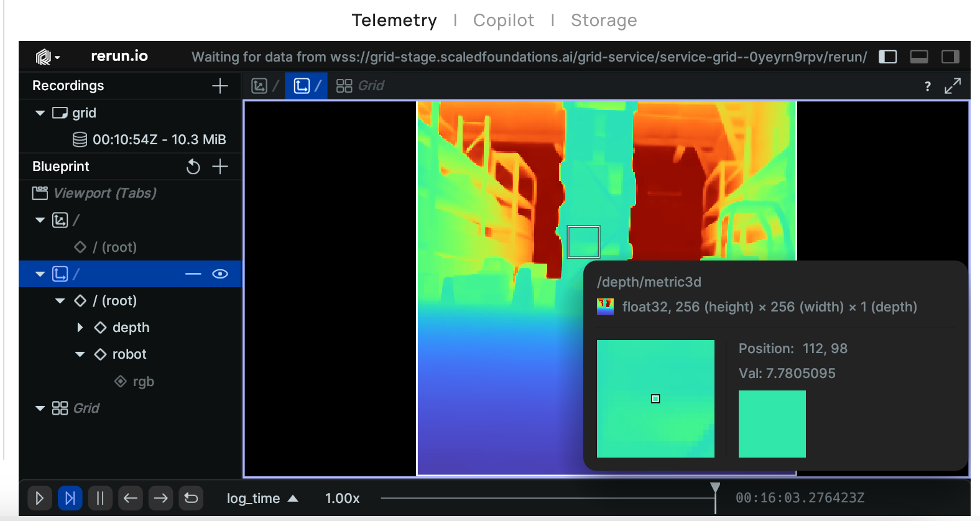
Task: Switch to the Copilot section
Action: [x=503, y=21]
